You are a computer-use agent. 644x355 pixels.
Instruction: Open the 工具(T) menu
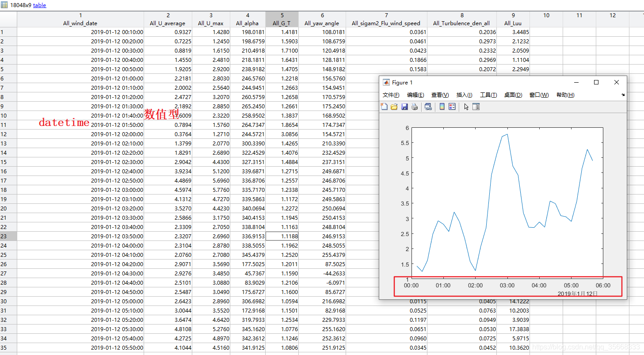(x=488, y=95)
